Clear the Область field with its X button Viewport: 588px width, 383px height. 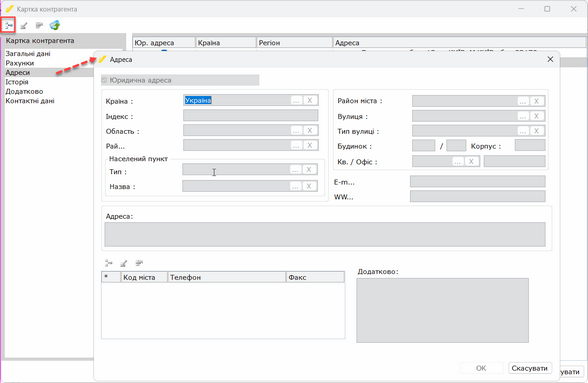click(310, 130)
